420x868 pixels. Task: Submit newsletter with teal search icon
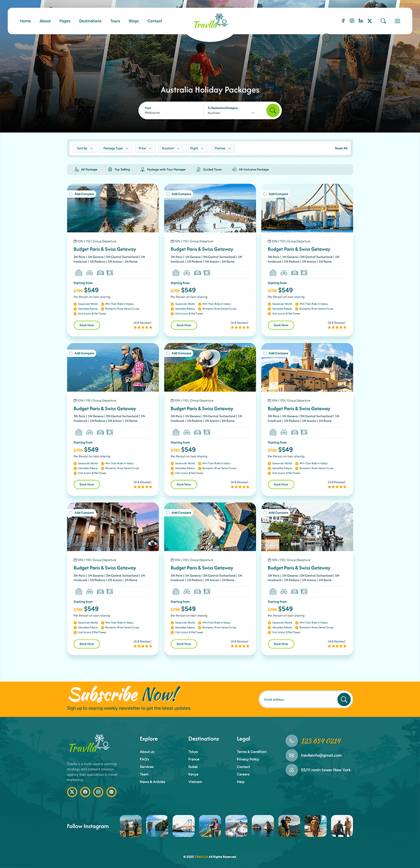click(344, 699)
